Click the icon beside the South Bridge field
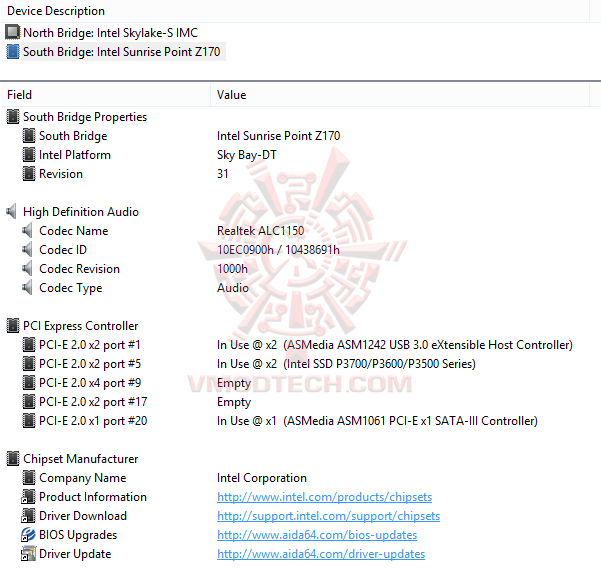The image size is (601, 573). pyautogui.click(x=29, y=136)
